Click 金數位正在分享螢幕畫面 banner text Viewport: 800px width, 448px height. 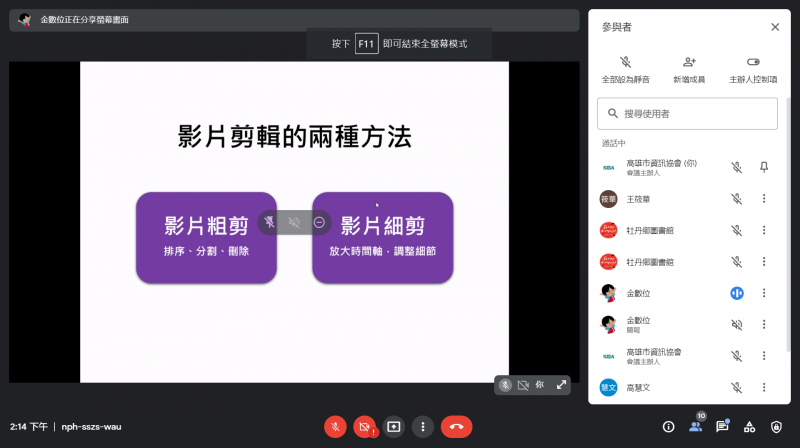[85, 20]
